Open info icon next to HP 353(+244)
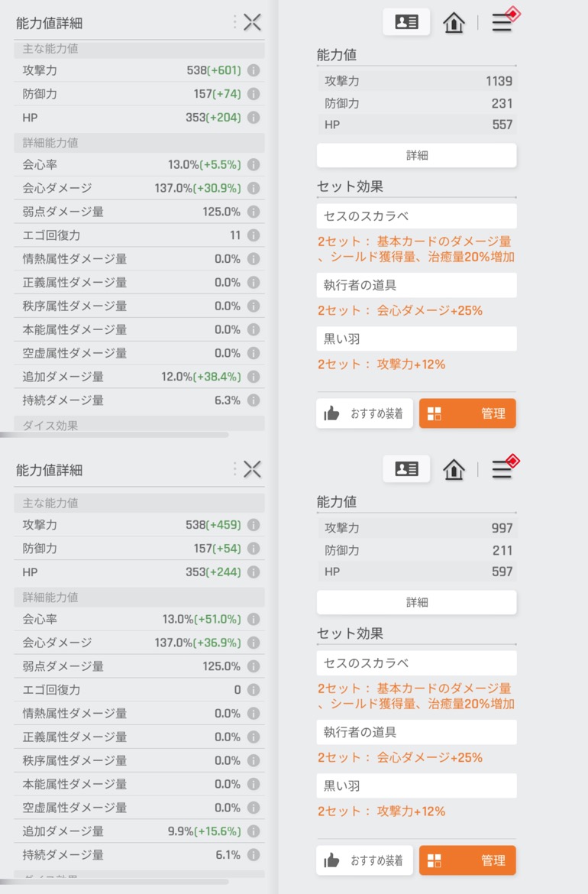Screen dimensions: 588x894 [x=254, y=572]
